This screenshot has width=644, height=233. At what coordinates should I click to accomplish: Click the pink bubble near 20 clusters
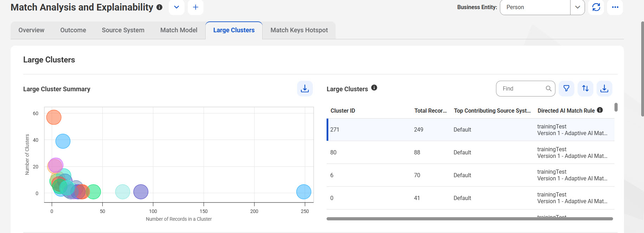pos(56,165)
